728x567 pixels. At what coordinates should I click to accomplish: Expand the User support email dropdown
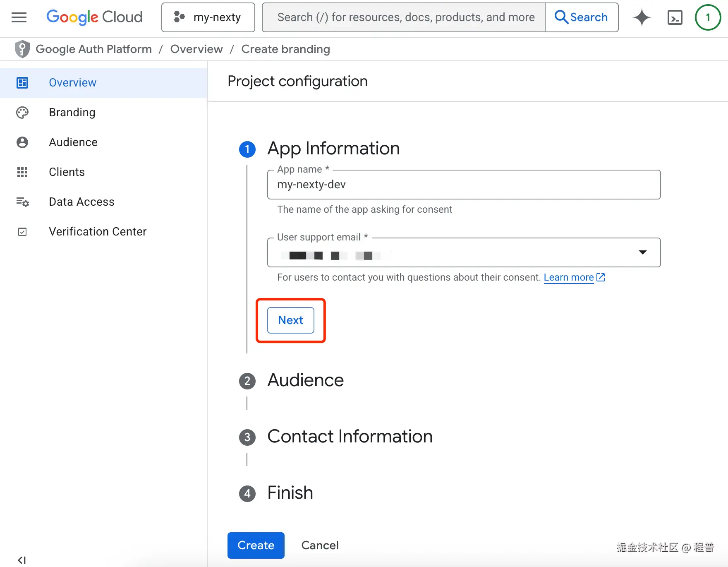pyautogui.click(x=642, y=252)
